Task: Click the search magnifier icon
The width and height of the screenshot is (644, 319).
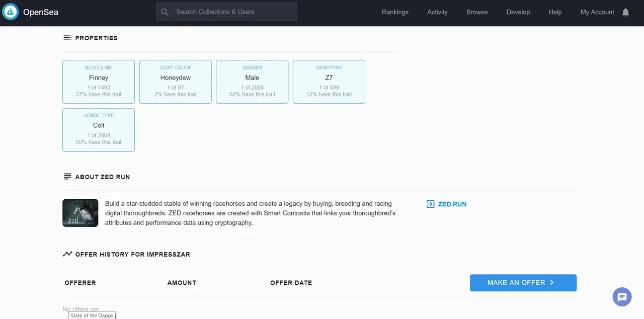Action: click(x=165, y=12)
